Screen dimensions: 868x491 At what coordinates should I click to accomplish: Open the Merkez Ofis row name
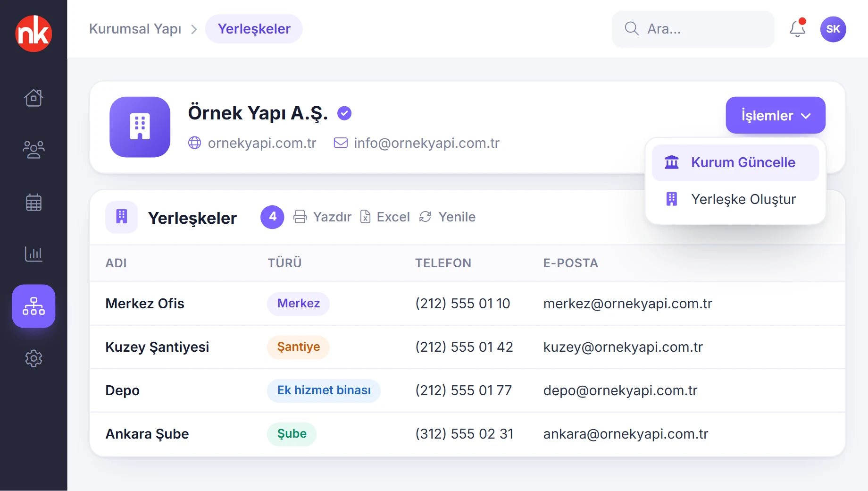tap(145, 304)
